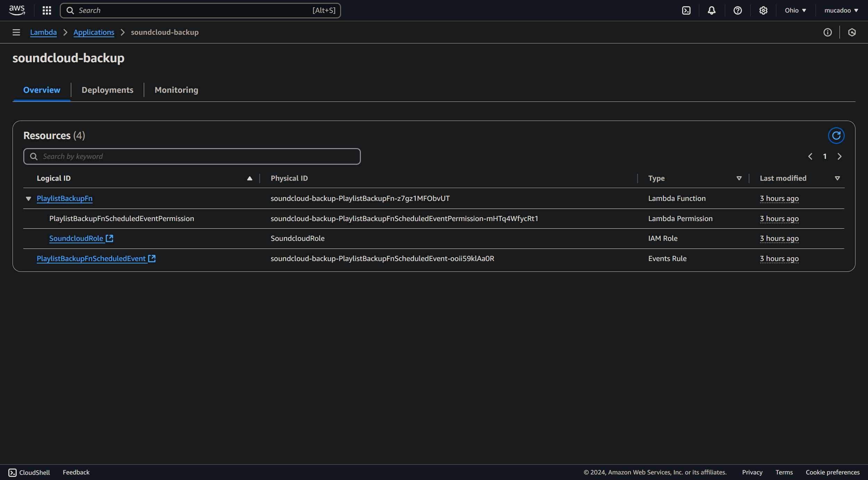Switch to the Deployments tab
868x480 pixels.
107,90
